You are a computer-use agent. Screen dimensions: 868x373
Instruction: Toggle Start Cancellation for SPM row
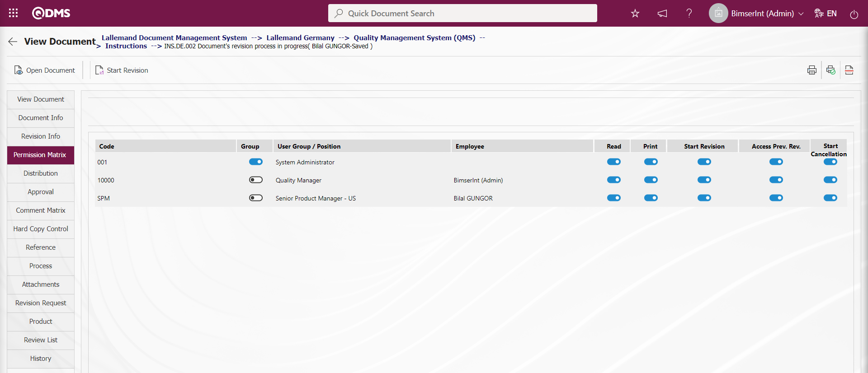click(x=830, y=198)
